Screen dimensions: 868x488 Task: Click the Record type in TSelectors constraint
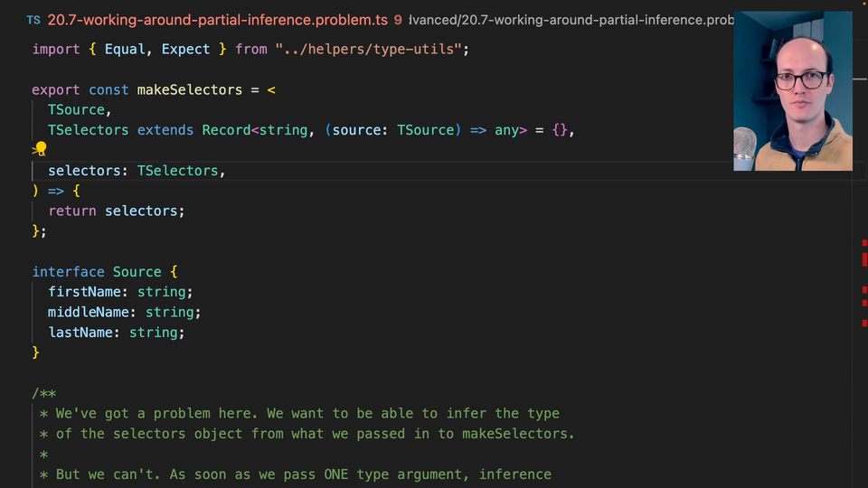click(225, 130)
